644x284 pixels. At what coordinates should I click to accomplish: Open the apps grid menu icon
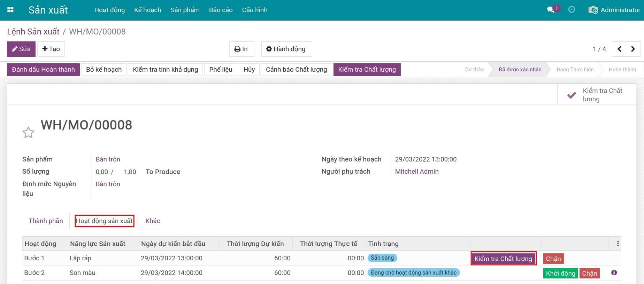pos(10,10)
